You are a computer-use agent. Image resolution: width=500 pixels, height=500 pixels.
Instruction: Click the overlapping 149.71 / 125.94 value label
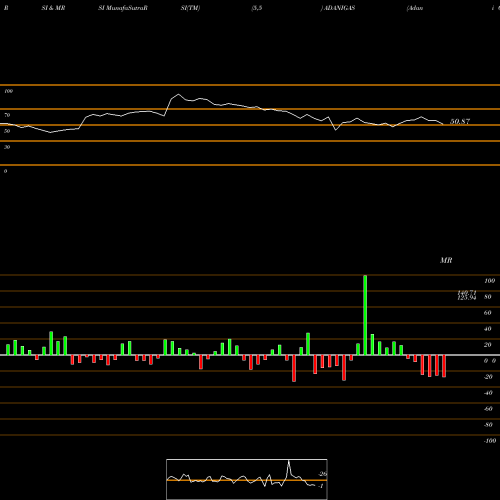coord(467,295)
